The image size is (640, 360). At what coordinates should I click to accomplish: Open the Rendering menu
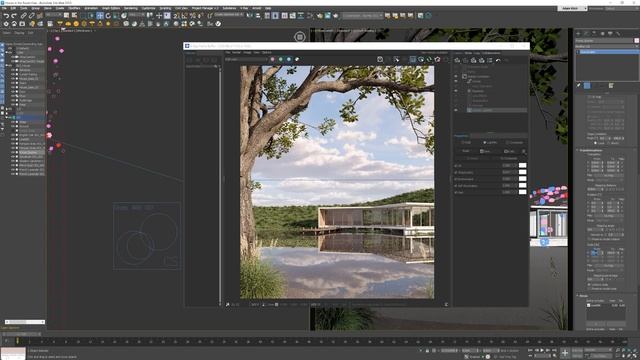pyautogui.click(x=131, y=8)
